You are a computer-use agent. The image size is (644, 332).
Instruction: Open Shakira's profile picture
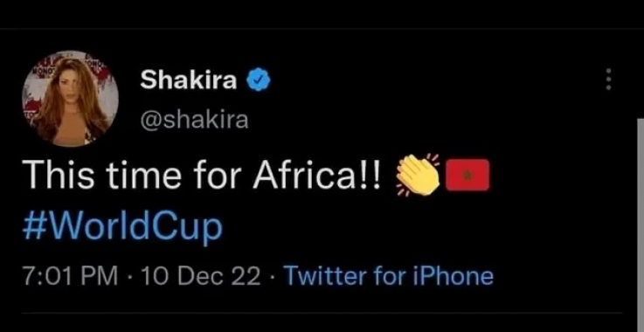pos(70,99)
